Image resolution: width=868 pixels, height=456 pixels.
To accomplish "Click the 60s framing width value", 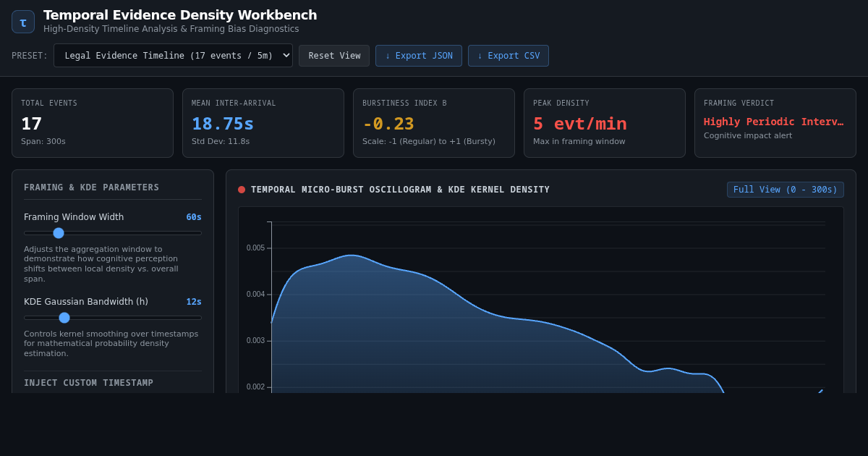I will pos(194,217).
